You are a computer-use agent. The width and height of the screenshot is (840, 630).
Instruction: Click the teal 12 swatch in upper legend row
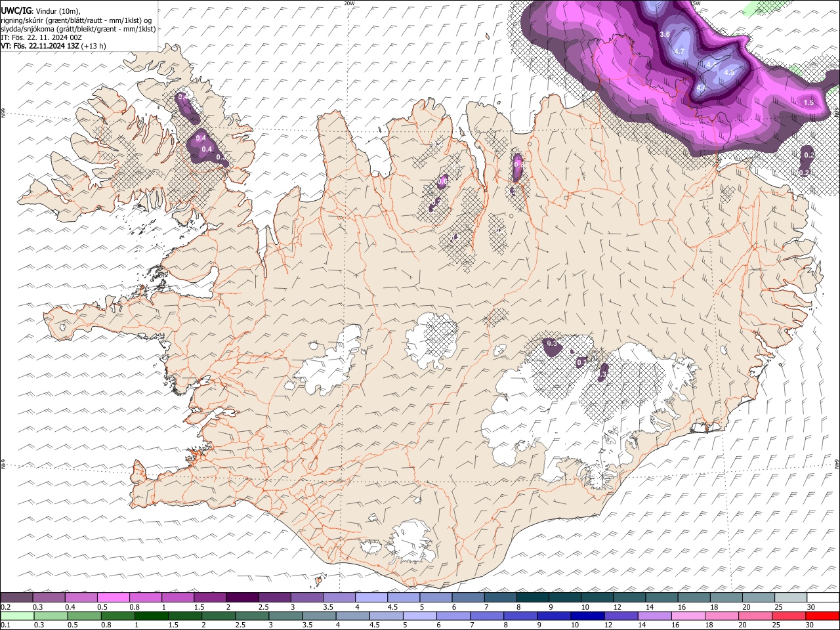point(629,597)
